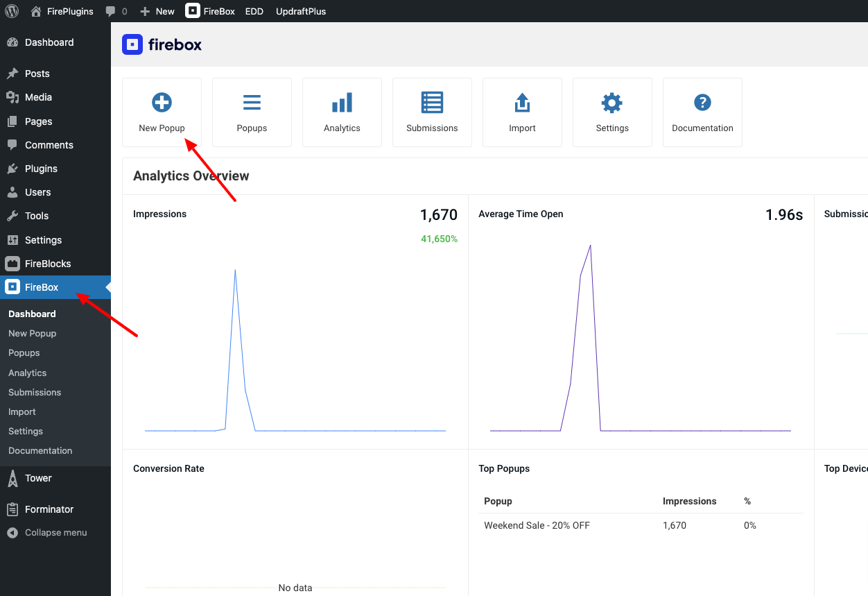Open Analytics in FireBox submenu

(28, 373)
